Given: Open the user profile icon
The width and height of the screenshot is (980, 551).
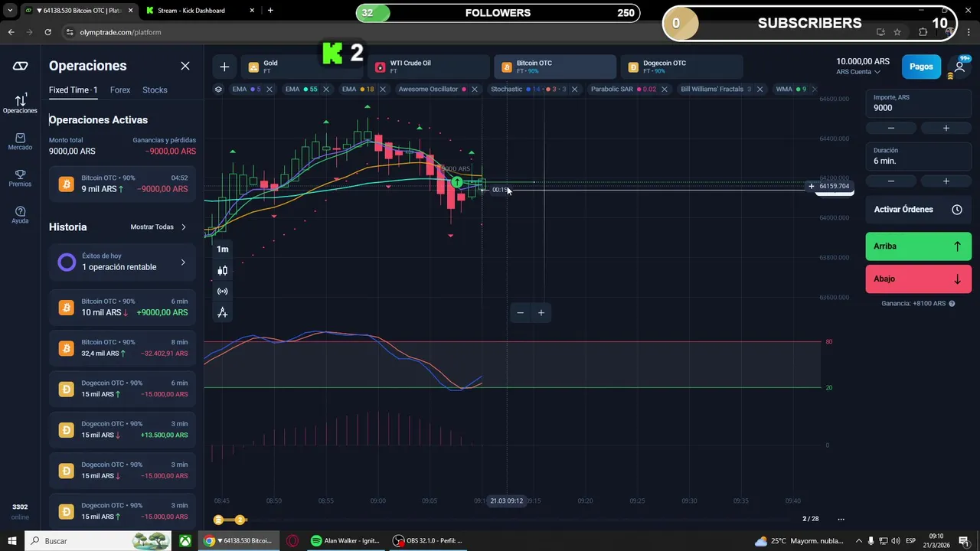Looking at the screenshot, I should coord(959,67).
